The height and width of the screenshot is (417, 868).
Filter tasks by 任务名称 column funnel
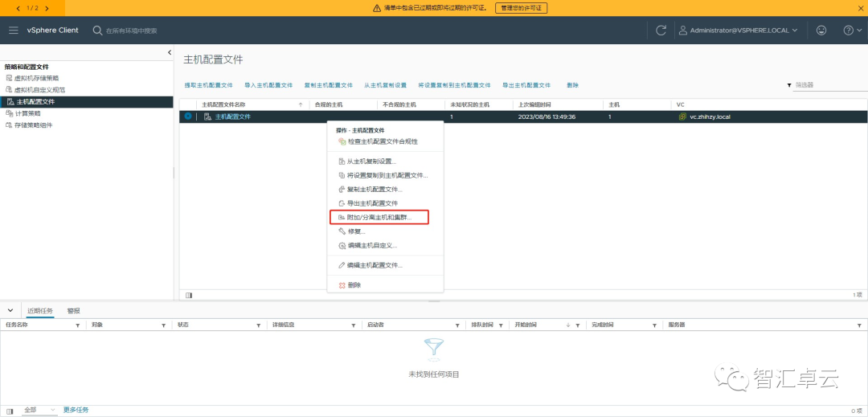pyautogui.click(x=77, y=325)
